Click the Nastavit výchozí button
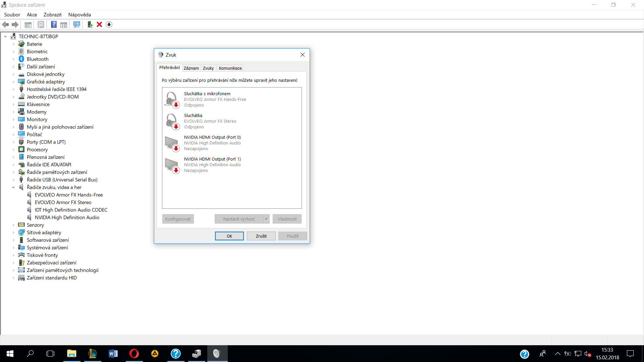 (239, 219)
